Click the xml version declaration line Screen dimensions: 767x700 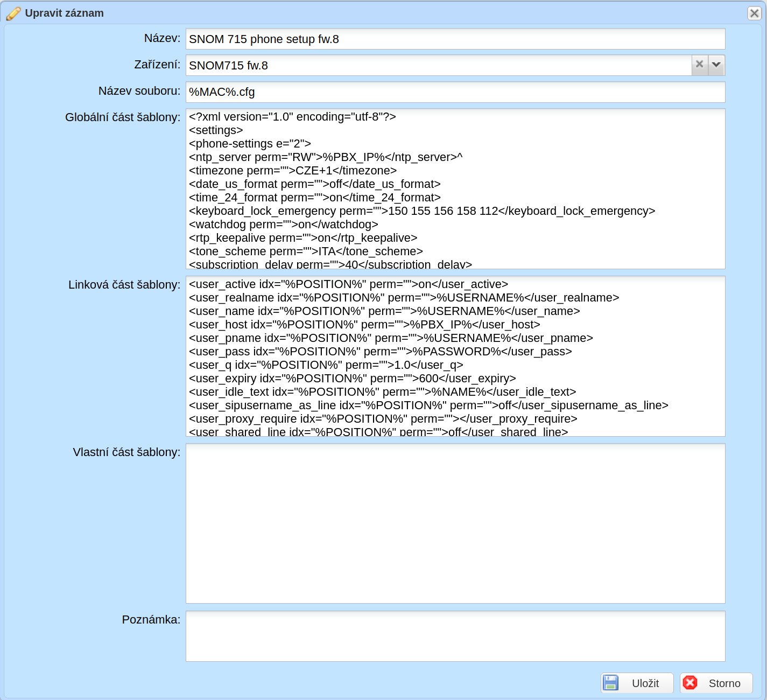[292, 117]
